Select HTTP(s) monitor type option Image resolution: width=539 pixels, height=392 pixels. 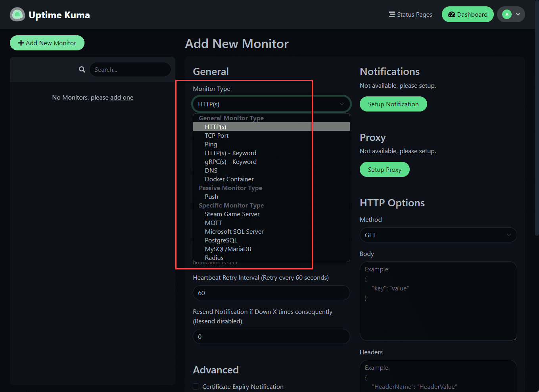tap(271, 127)
